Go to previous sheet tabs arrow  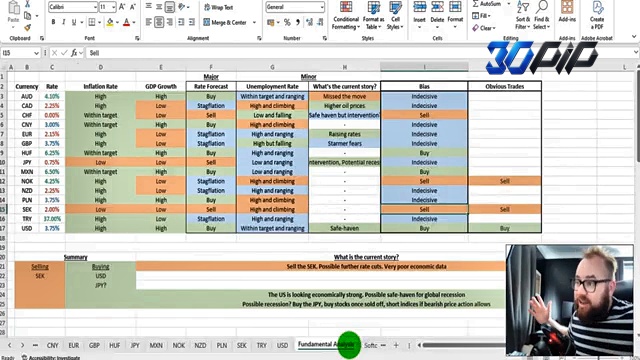pyautogui.click(x=9, y=345)
